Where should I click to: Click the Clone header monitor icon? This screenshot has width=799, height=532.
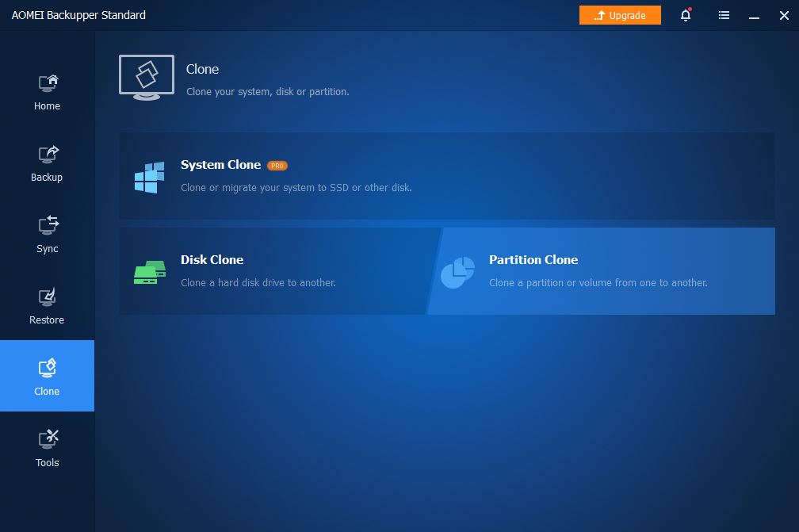[147, 78]
